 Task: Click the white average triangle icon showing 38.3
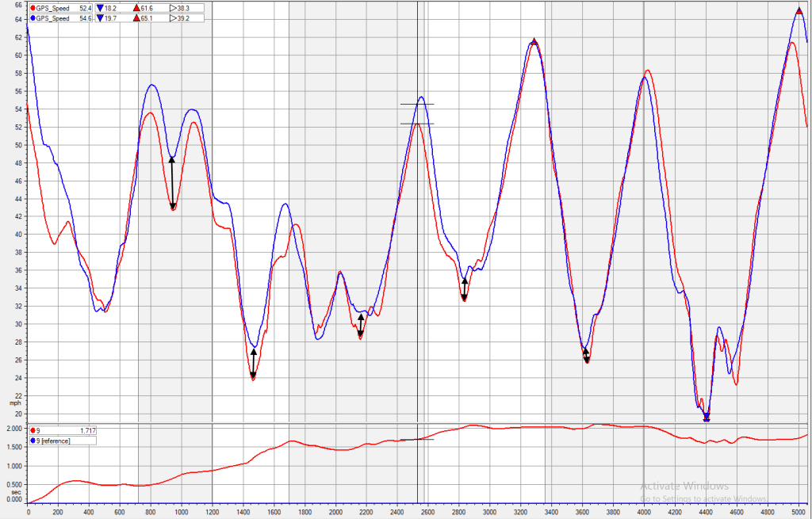173,8
